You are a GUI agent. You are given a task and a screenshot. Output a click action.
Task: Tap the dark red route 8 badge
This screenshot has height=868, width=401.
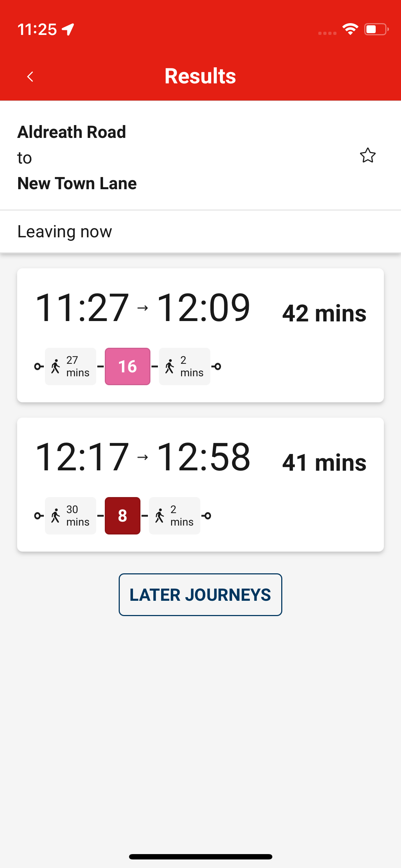click(x=122, y=516)
